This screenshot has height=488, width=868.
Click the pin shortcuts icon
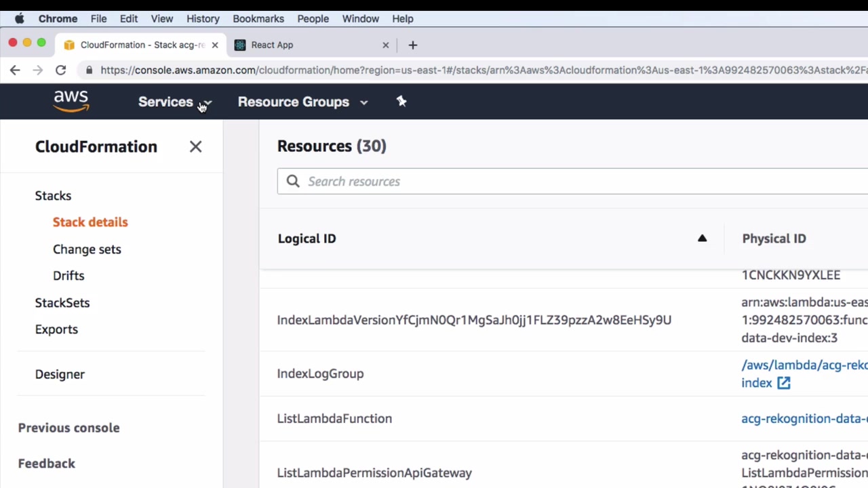pyautogui.click(x=401, y=102)
